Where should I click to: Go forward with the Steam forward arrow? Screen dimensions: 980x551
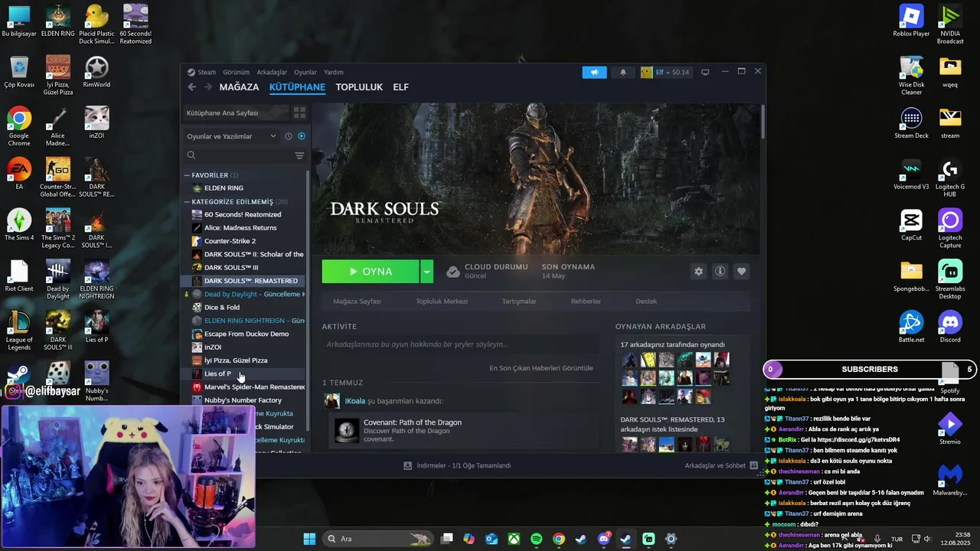click(207, 87)
